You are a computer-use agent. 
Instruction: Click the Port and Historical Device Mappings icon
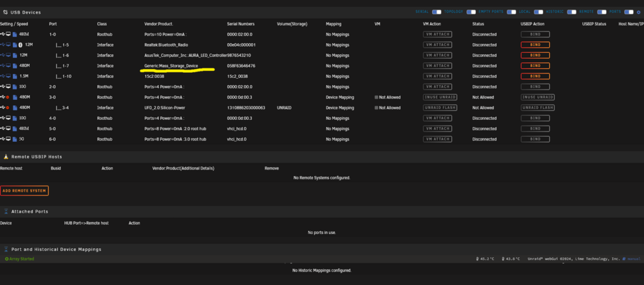6,250
